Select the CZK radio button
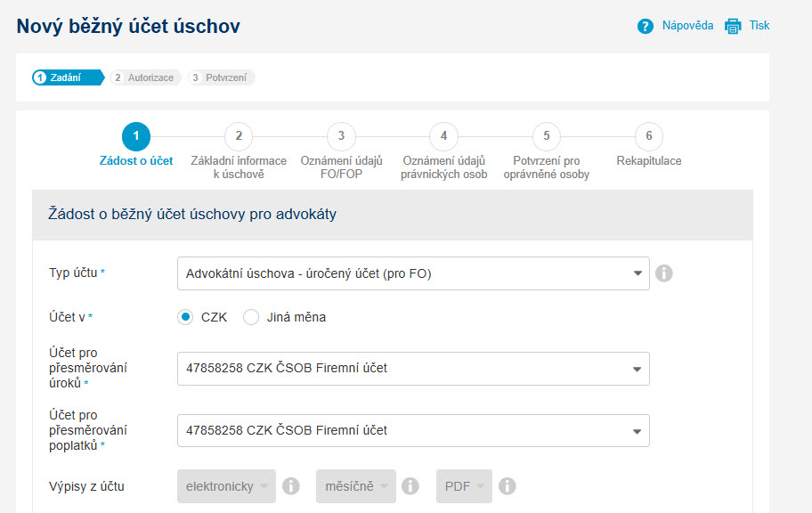 click(x=185, y=316)
